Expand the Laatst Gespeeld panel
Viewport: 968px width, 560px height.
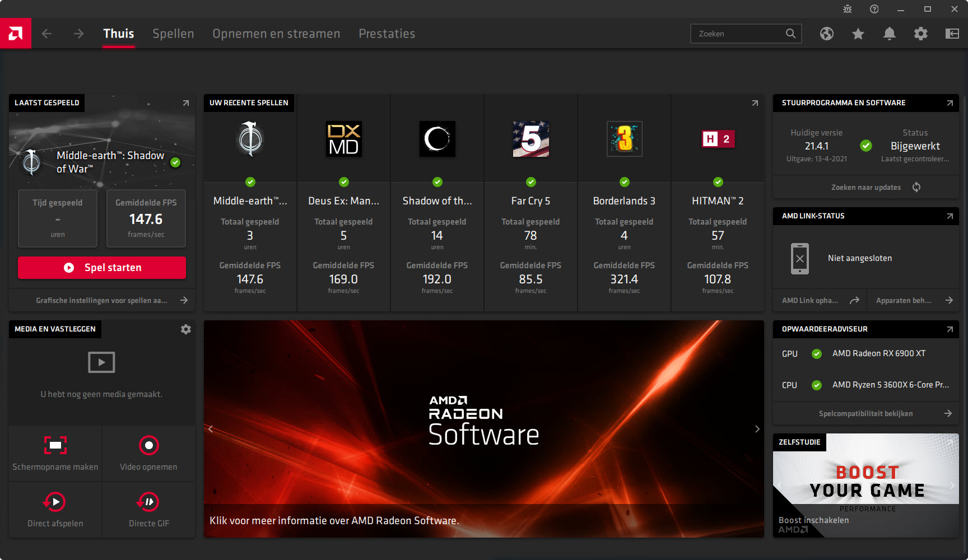tap(186, 103)
